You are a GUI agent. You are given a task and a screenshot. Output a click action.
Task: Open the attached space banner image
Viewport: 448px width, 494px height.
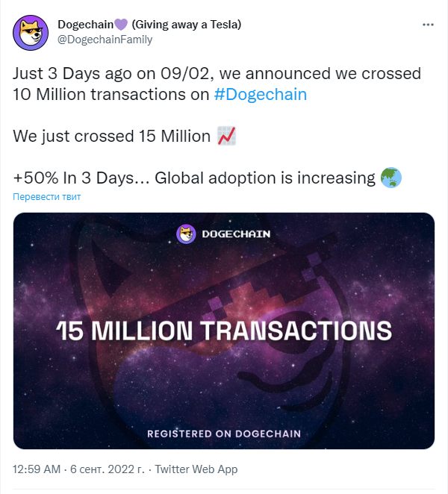[224, 331]
